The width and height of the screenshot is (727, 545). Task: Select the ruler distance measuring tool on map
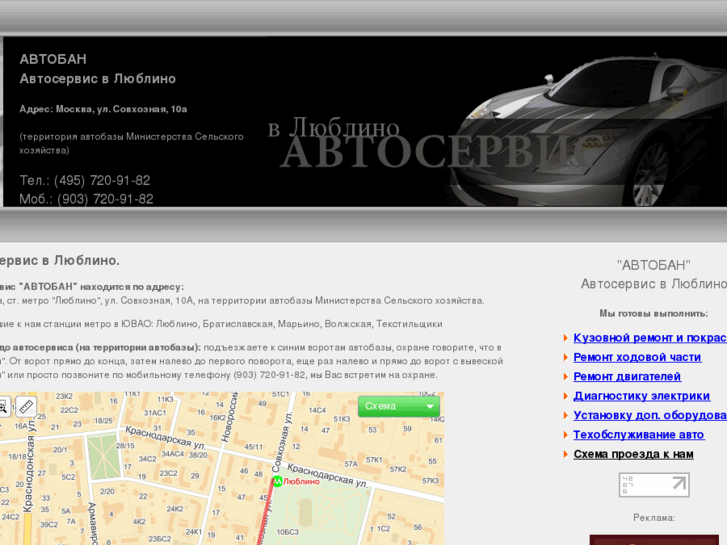[26, 407]
